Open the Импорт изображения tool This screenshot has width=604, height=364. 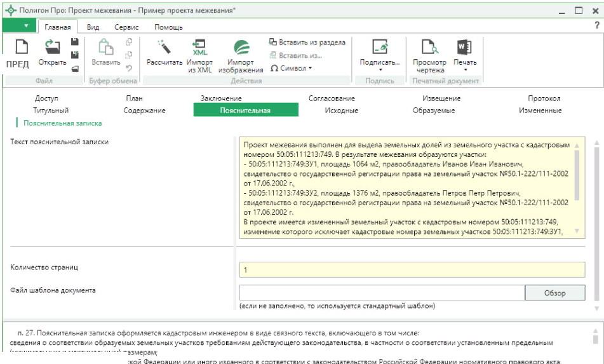coord(241,48)
